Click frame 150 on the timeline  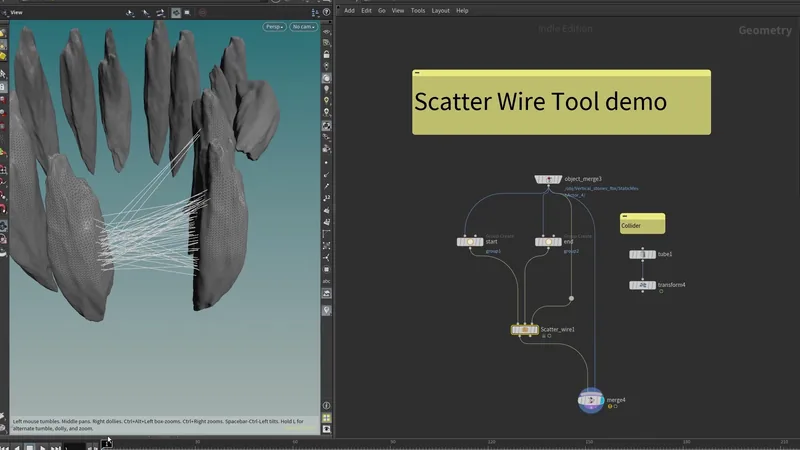589,442
